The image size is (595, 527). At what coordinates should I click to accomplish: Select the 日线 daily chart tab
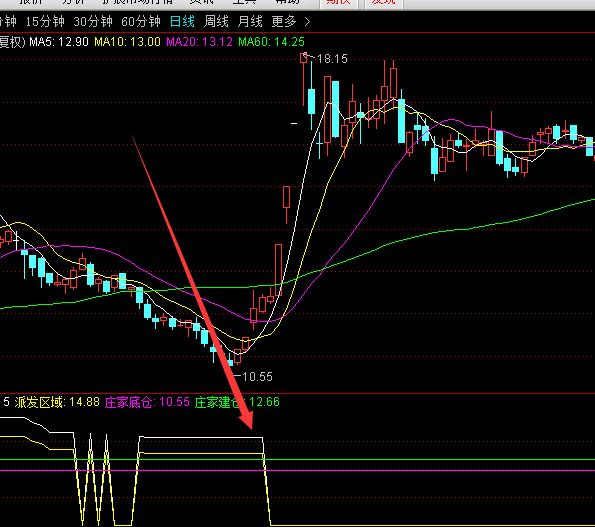(x=182, y=21)
